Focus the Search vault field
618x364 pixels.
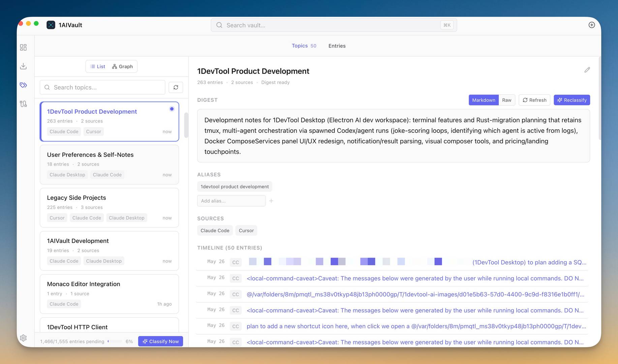[334, 25]
